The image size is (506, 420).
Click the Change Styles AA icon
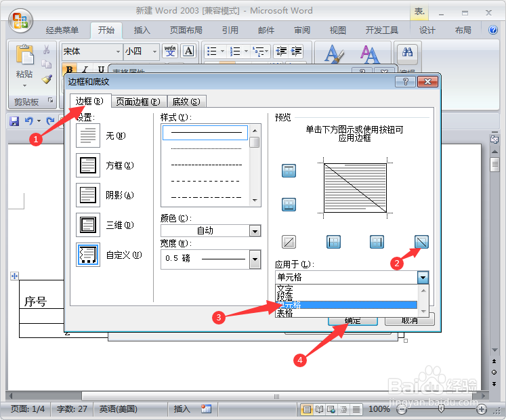370,54
